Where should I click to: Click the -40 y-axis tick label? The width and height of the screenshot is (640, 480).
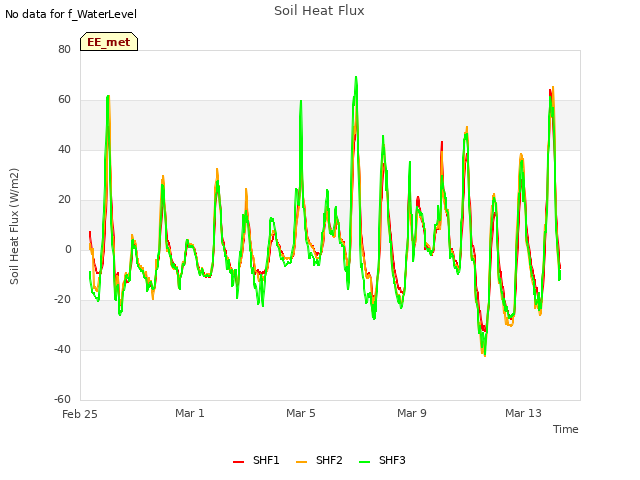coord(62,349)
